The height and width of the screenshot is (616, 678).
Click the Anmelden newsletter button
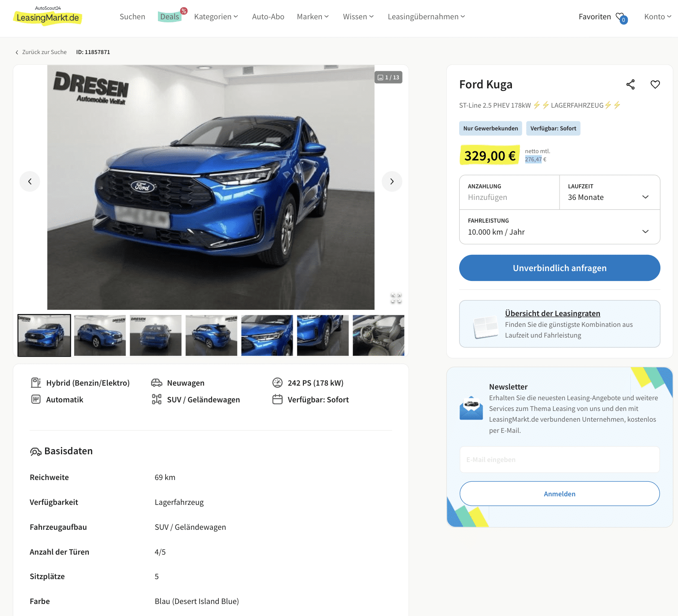click(560, 494)
